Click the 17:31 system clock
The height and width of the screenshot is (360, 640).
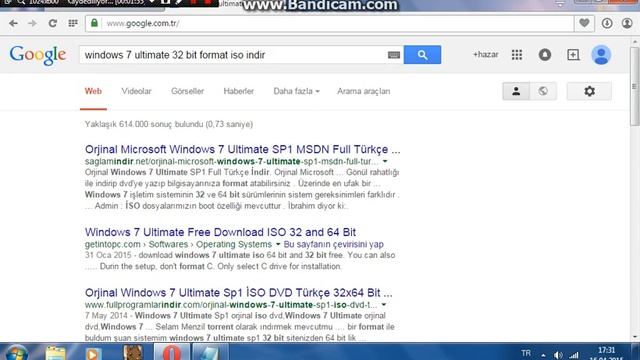[607, 351]
